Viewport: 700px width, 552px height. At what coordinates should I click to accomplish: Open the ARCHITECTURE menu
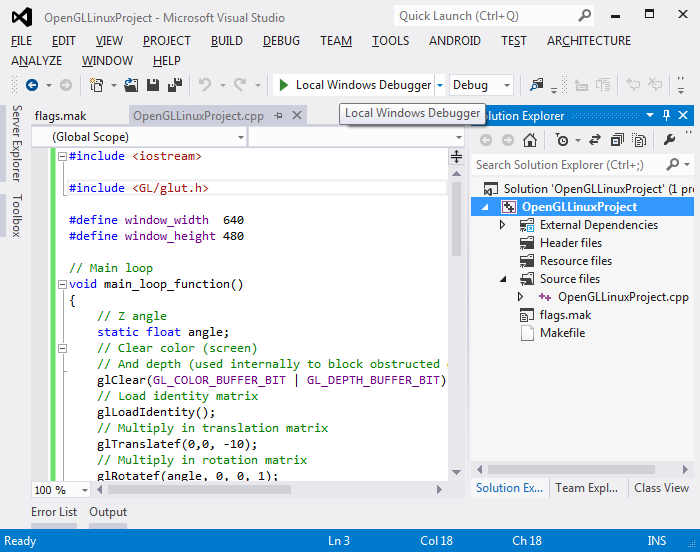[x=589, y=41]
